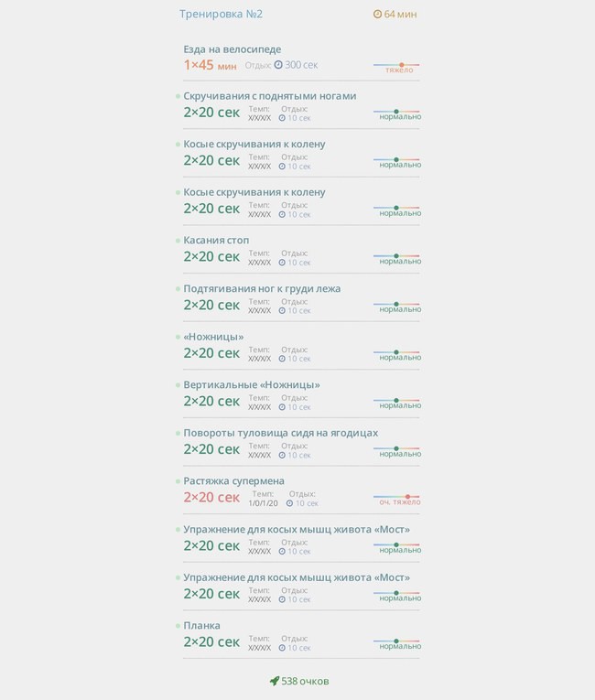Click the 538 очков score text
This screenshot has width=595, height=700.
305,682
